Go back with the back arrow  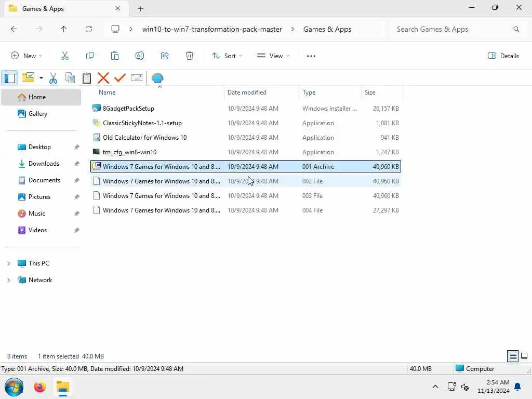pyautogui.click(x=14, y=29)
